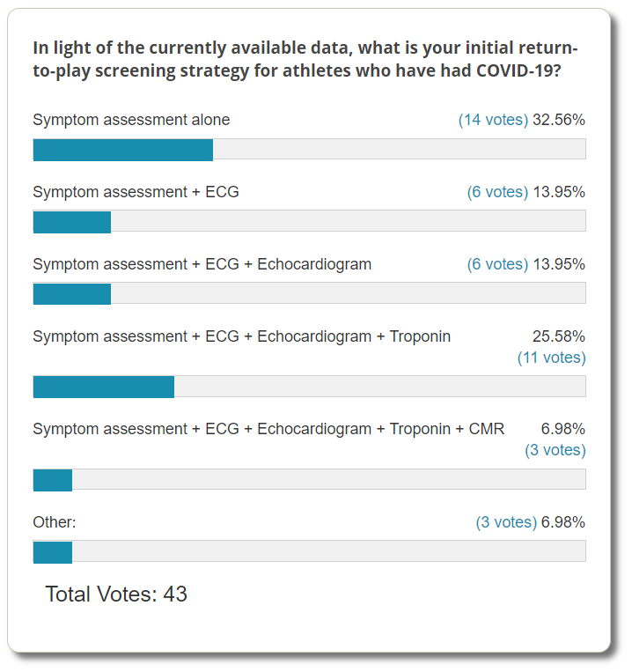This screenshot has width=632, height=672.
Task: Click the "Symptom assessment + ECG" option text
Action: tap(136, 192)
